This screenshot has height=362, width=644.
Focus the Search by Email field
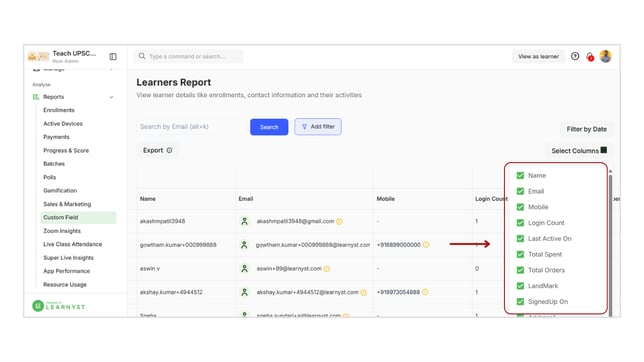click(191, 127)
